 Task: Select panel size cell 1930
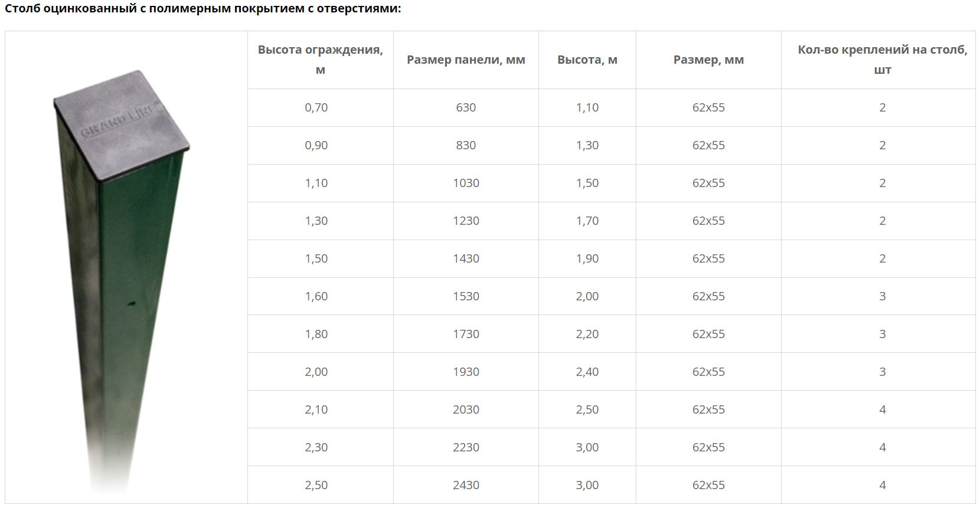[x=466, y=372]
